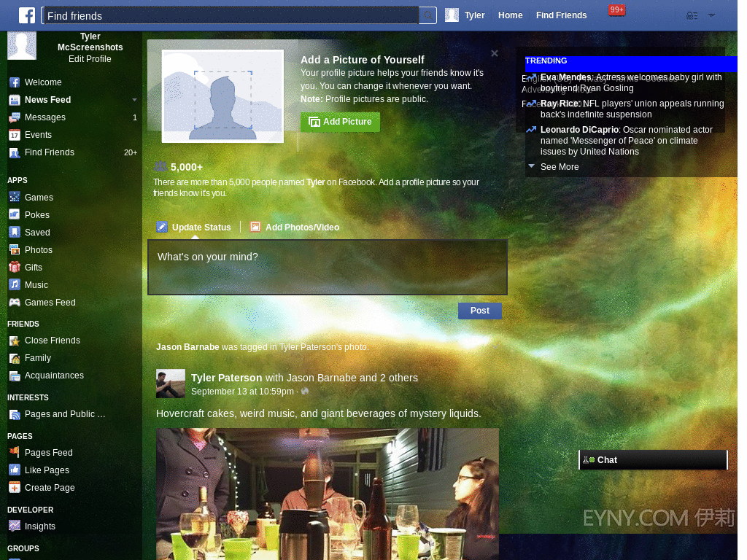Click the Find Friends sidebar icon
The image size is (747, 560).
(15, 153)
